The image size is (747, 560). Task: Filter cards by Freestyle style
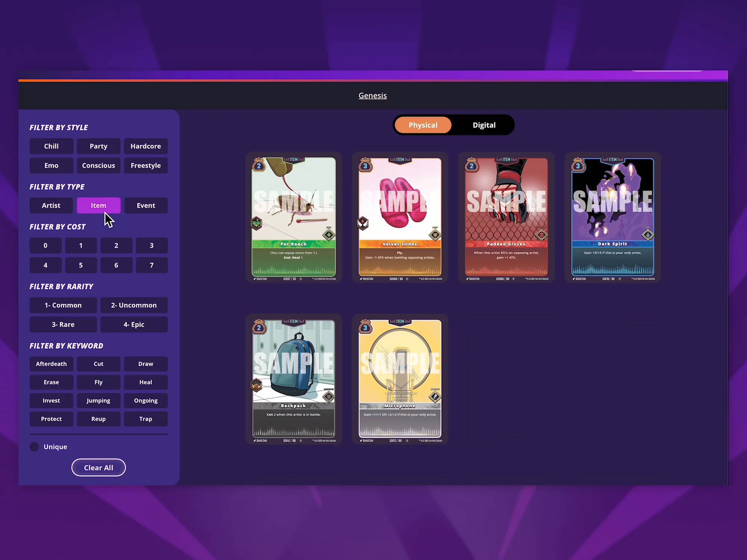146,165
